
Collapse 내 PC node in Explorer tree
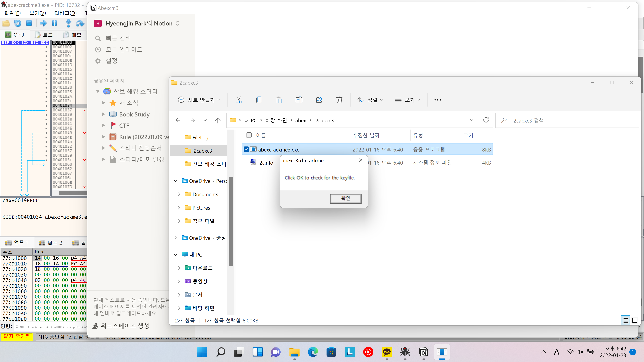coord(175,254)
